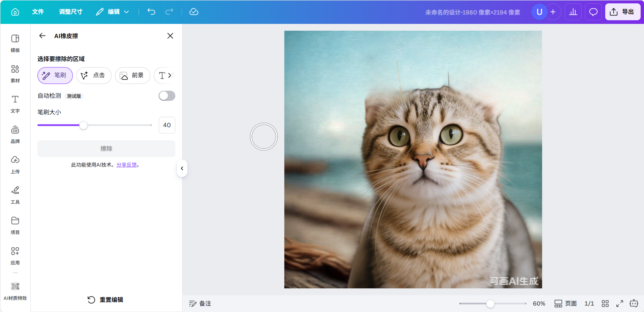Click the cloud save status icon
This screenshot has height=312, width=644.
click(194, 12)
